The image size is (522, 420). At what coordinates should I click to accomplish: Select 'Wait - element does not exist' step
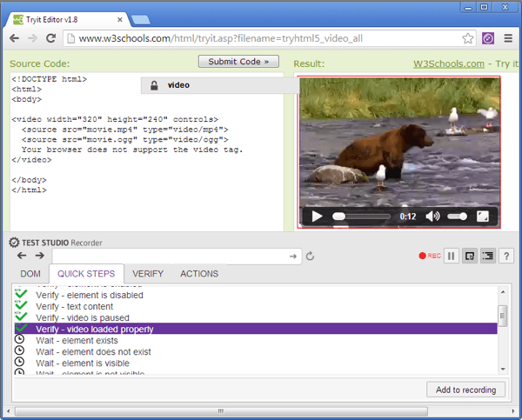[256, 352]
